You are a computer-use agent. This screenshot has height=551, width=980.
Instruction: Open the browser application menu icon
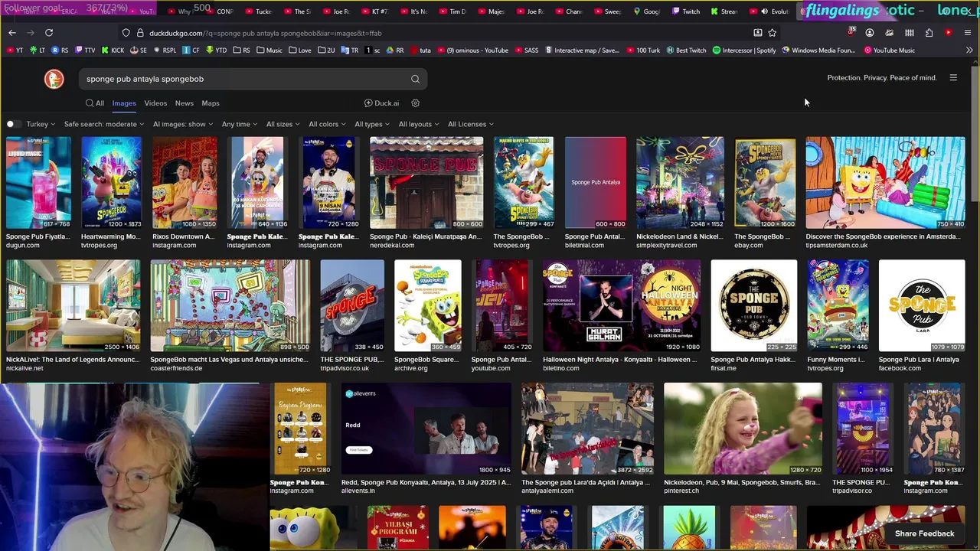969,33
